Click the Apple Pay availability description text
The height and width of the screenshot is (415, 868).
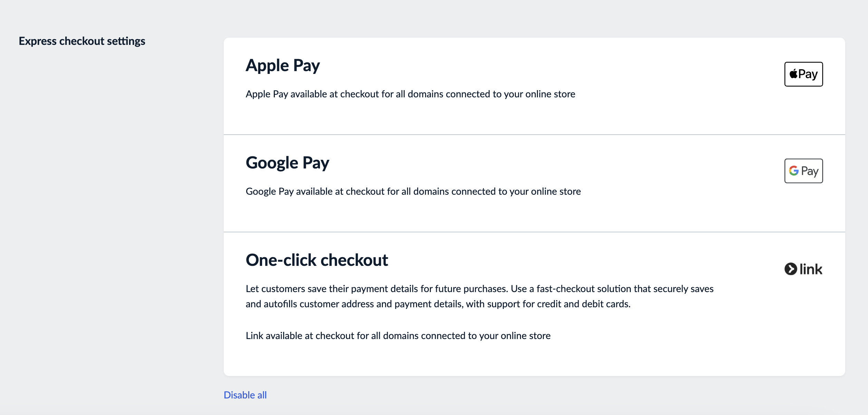tap(410, 94)
